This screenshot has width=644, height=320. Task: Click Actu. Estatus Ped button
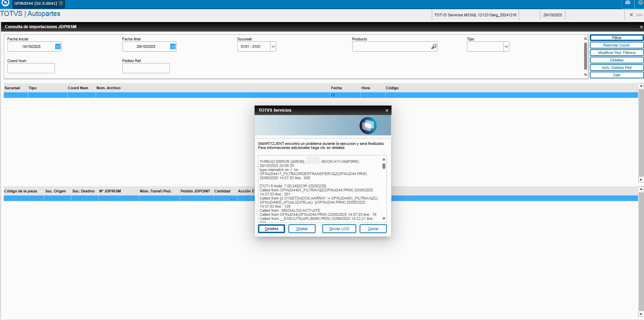pos(617,68)
